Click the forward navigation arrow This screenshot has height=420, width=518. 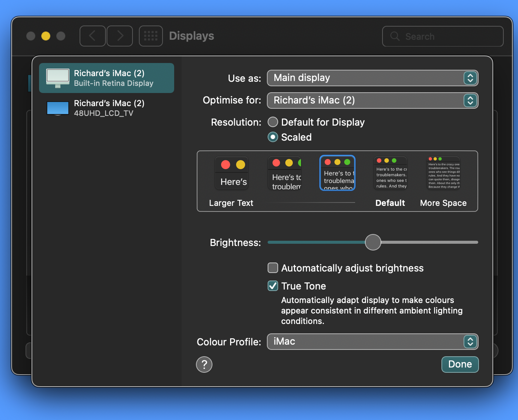pyautogui.click(x=120, y=36)
